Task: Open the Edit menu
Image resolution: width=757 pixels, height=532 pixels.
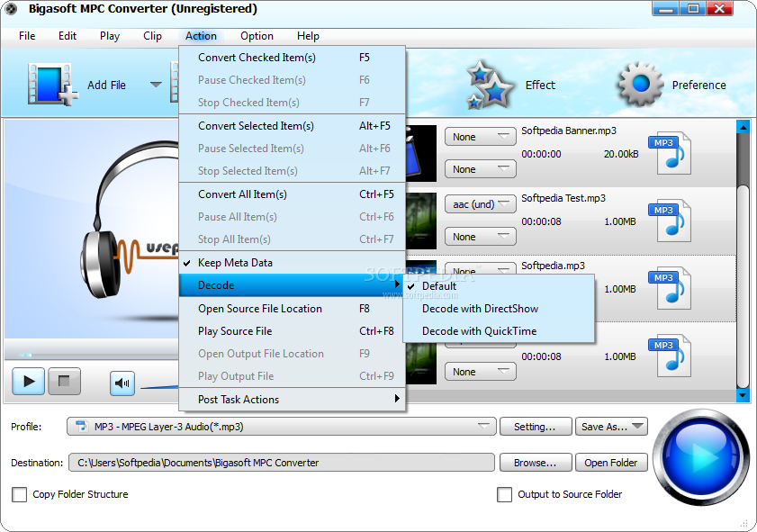Action: coord(68,36)
